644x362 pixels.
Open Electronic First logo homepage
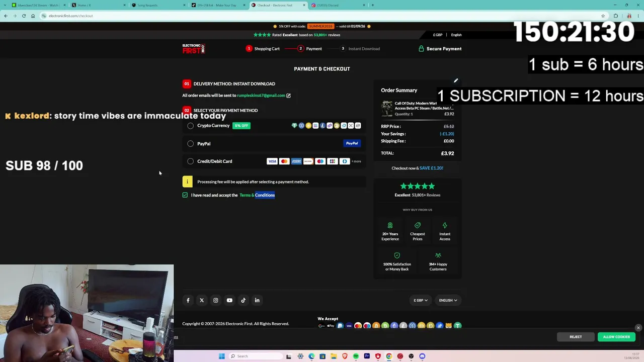[x=194, y=49]
